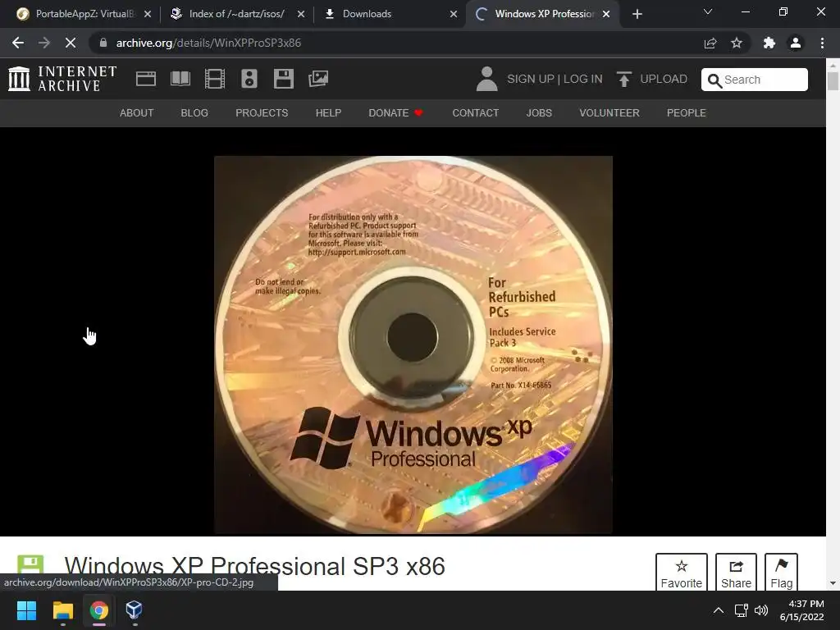
Task: Open VOLUNTEER in the Archive menu
Action: click(609, 113)
